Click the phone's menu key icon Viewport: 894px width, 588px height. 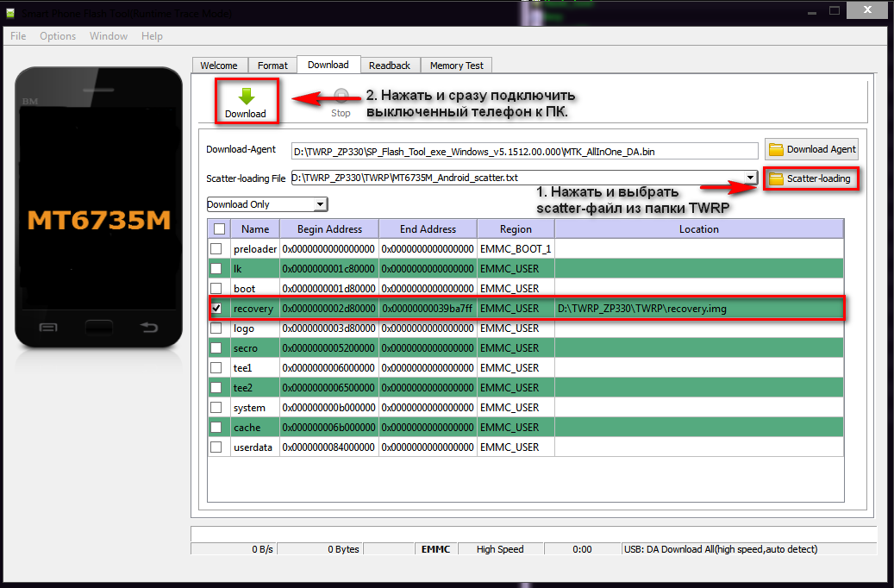[x=49, y=327]
